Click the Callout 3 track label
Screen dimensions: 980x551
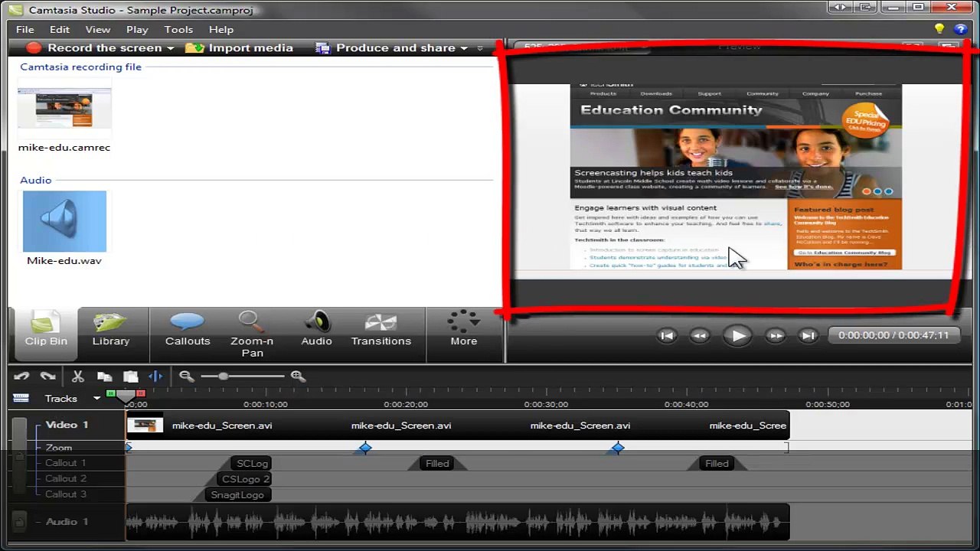click(65, 494)
